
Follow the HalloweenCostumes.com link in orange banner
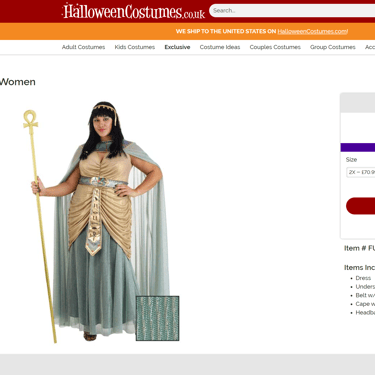click(x=312, y=31)
